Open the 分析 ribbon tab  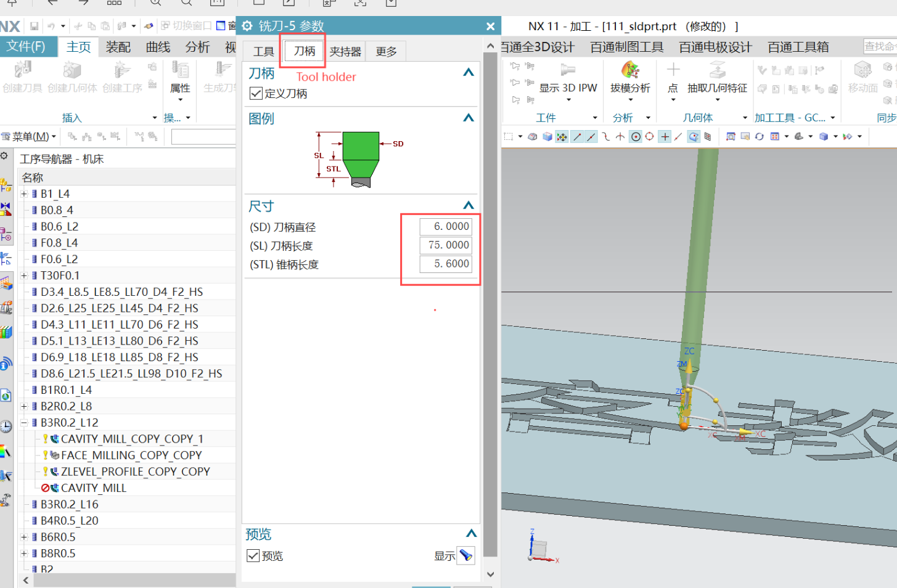pos(197,47)
